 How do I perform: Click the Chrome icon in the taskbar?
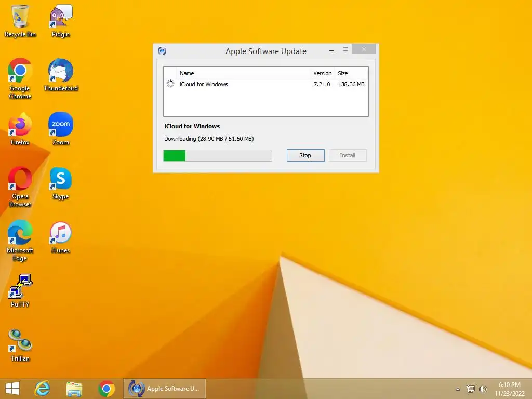[106, 389]
